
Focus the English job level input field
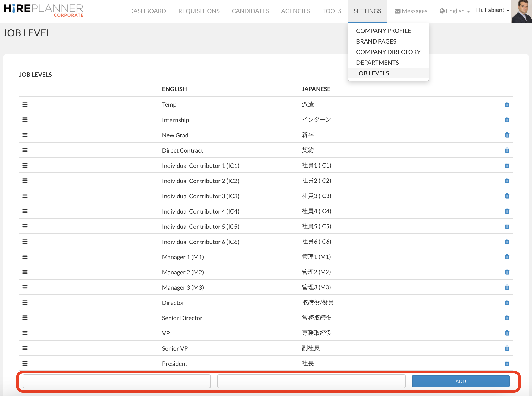click(117, 381)
